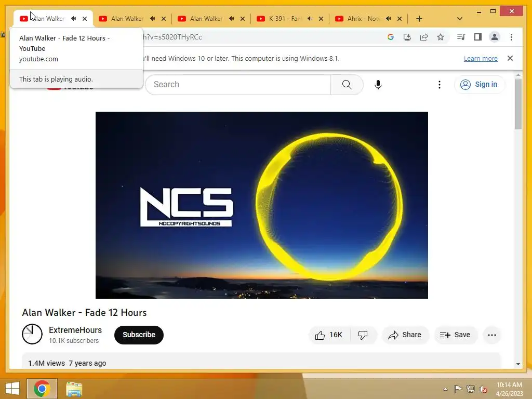
Task: Close the Ahrix tab
Action: pos(400,19)
